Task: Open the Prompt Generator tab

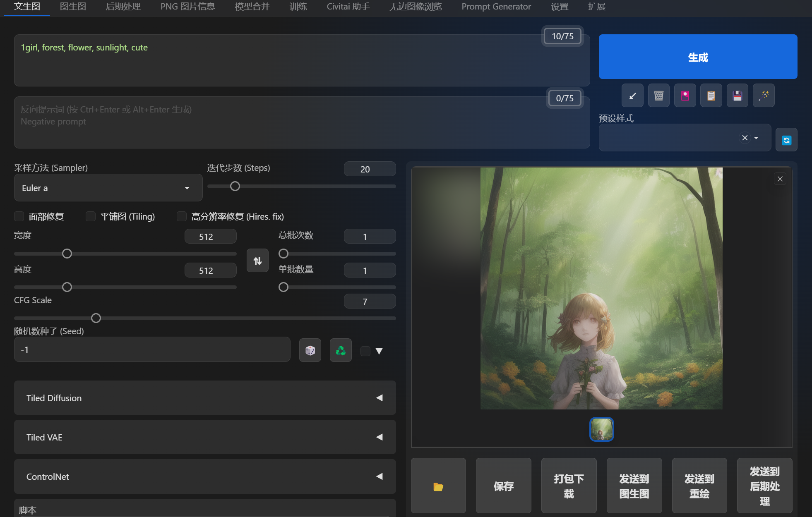Action: click(496, 7)
